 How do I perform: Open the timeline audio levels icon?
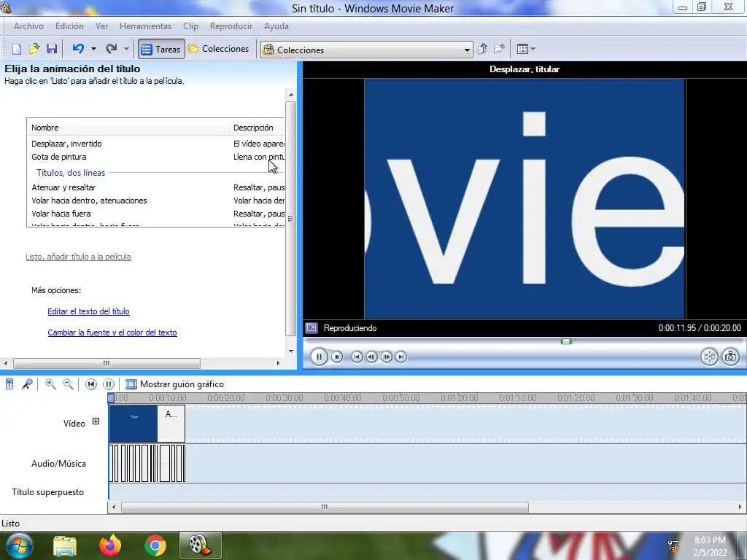coord(9,384)
